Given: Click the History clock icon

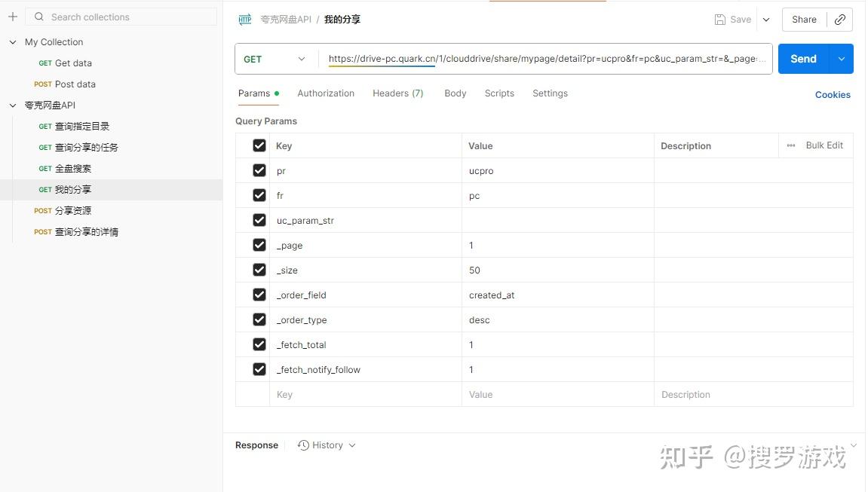Looking at the screenshot, I should coord(304,445).
